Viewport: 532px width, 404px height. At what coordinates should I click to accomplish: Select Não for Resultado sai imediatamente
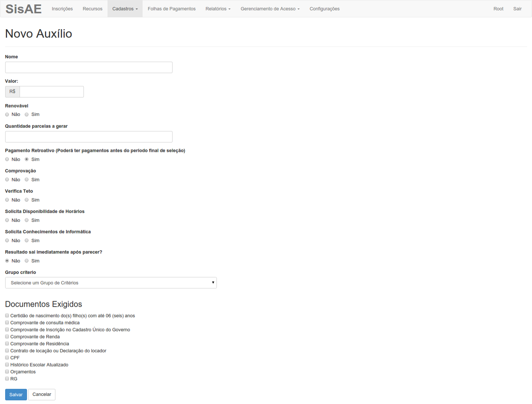(x=7, y=261)
